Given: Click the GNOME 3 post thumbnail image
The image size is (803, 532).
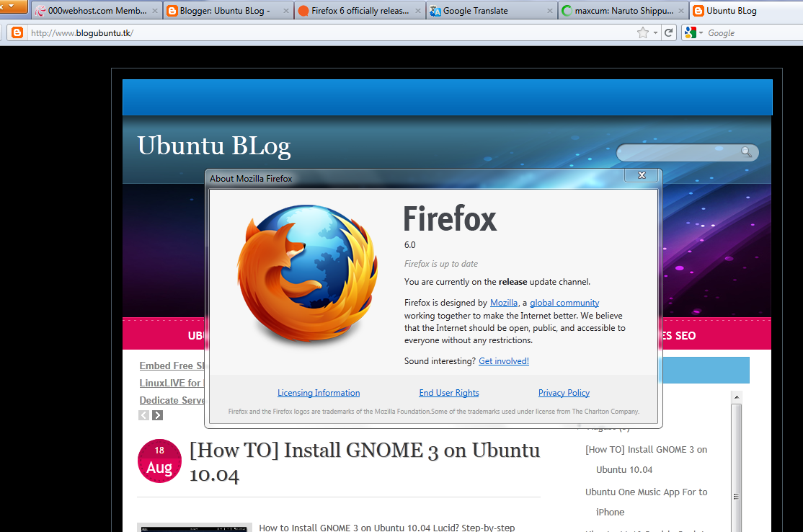Looking at the screenshot, I should [195, 528].
